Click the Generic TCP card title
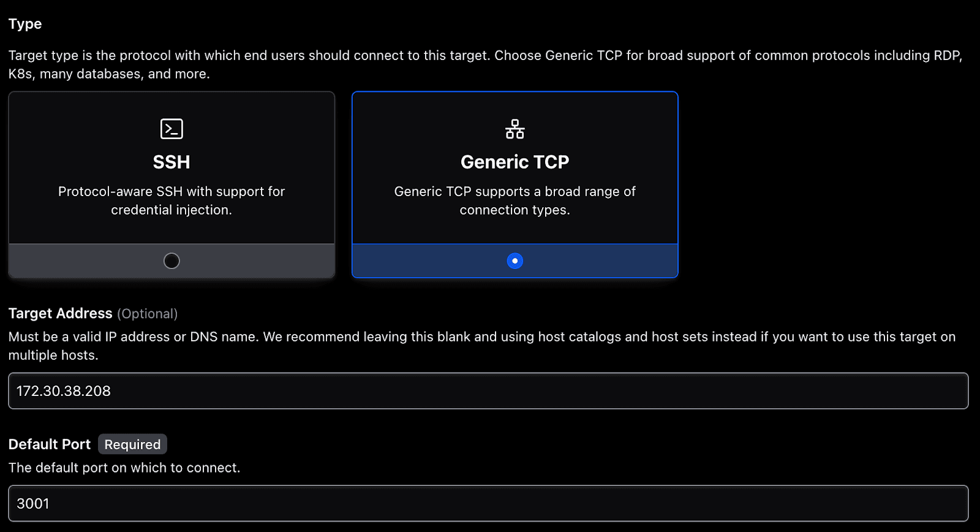This screenshot has height=532, width=980. (x=514, y=162)
